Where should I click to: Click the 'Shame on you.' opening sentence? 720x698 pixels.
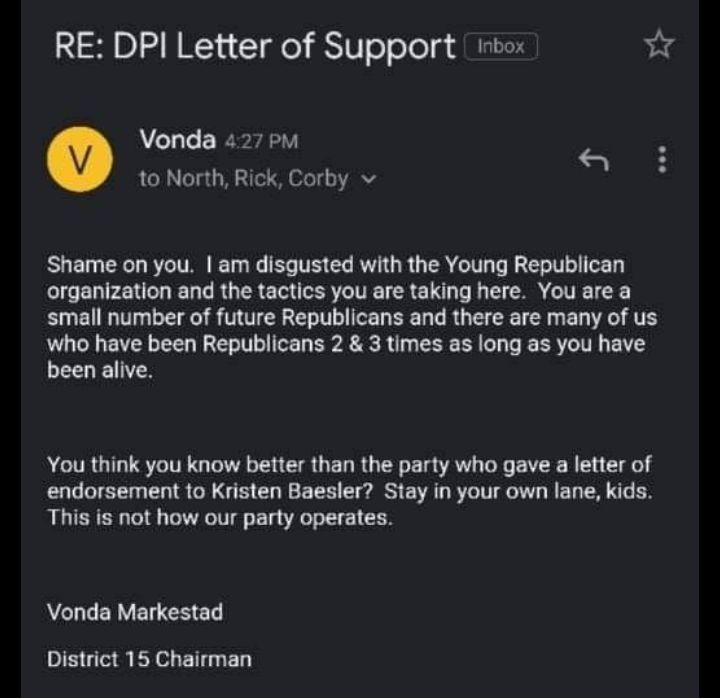click(120, 265)
